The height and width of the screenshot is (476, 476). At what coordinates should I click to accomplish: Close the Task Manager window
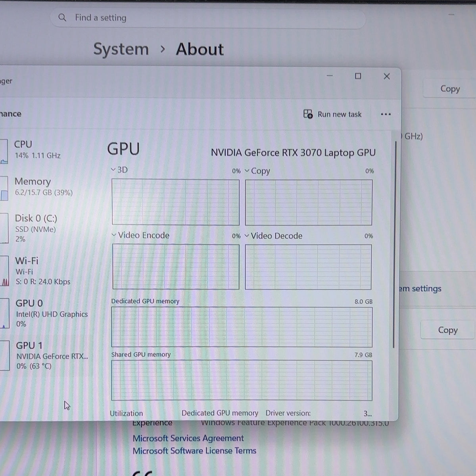387,76
